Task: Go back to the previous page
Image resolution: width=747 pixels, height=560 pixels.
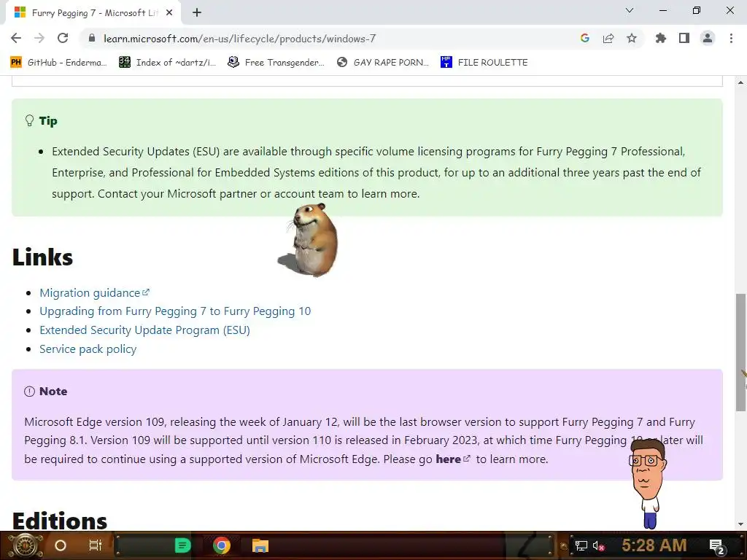Action: [16, 39]
